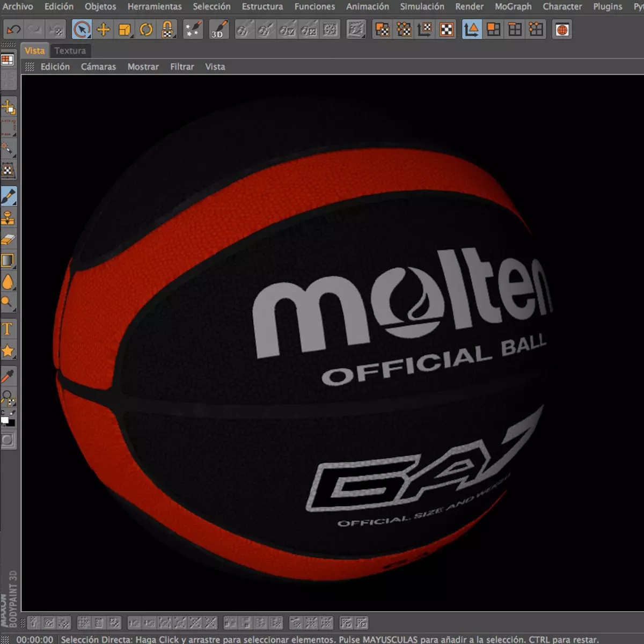Screen dimensions: 644x644
Task: Open the MoGraph menu
Action: coord(513,6)
